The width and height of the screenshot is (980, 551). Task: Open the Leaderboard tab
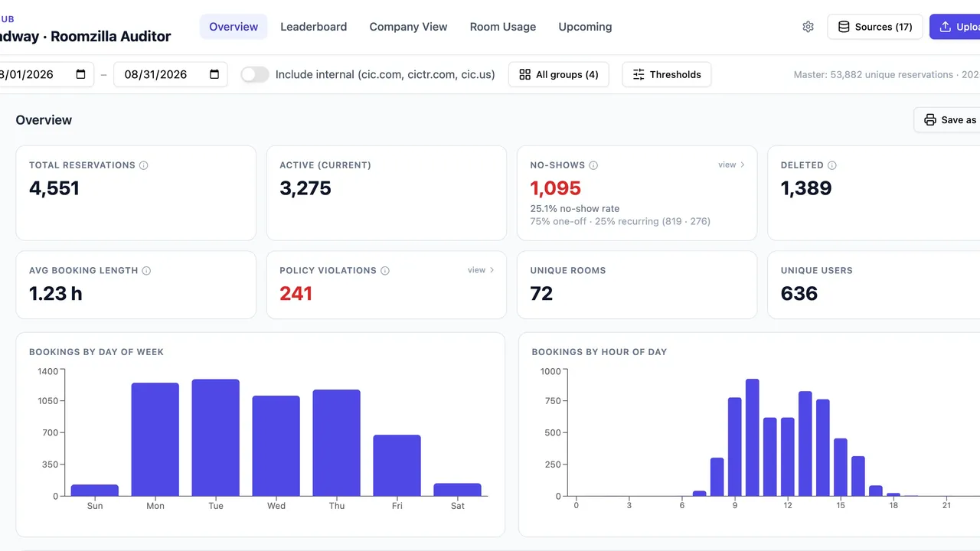313,27
